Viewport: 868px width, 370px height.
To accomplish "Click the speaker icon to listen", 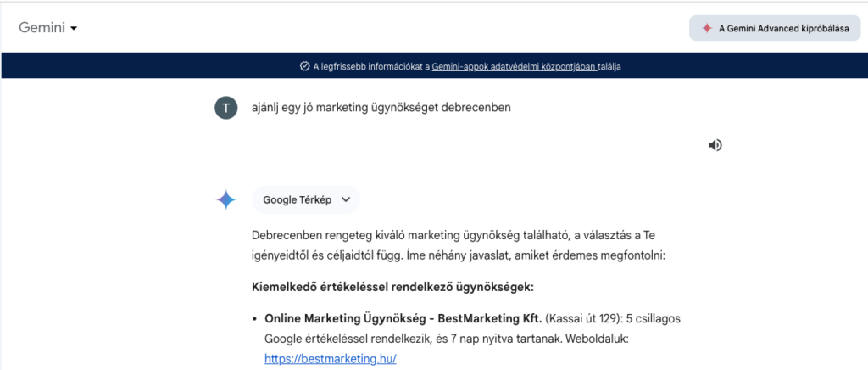I will [x=715, y=145].
